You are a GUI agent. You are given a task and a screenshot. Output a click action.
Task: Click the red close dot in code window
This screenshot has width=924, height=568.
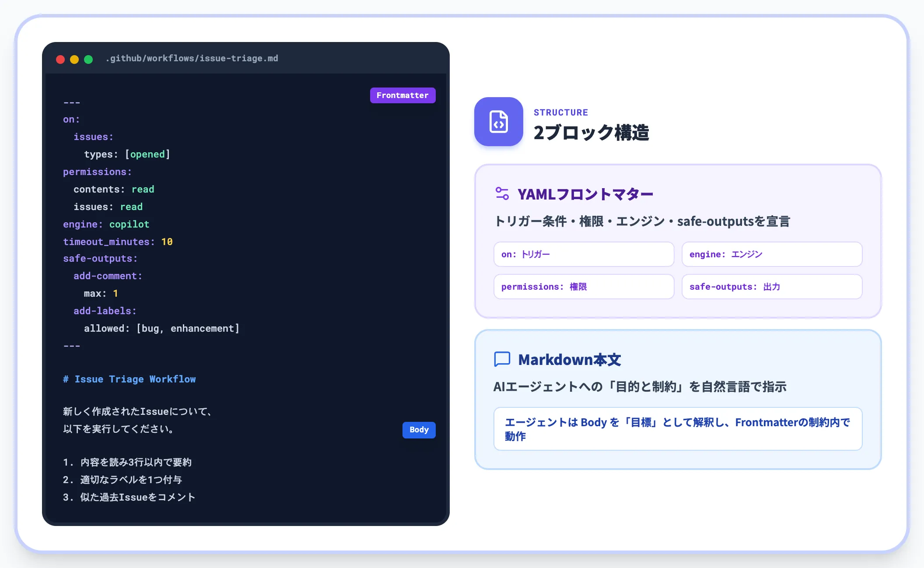[x=60, y=59]
